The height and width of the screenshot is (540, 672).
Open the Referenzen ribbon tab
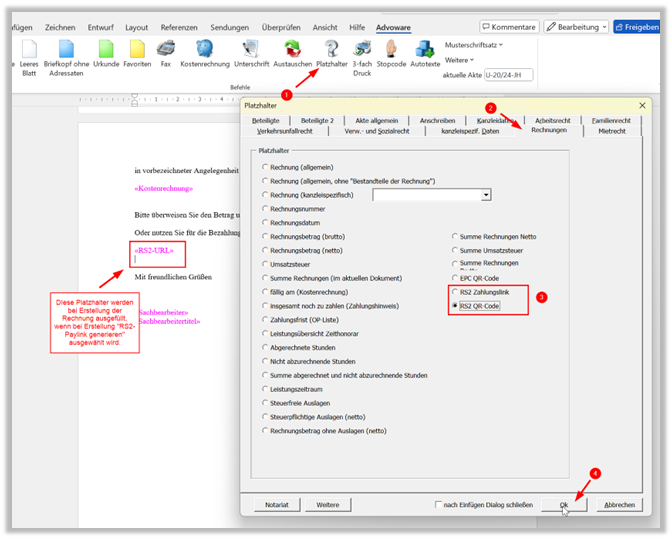tap(179, 27)
